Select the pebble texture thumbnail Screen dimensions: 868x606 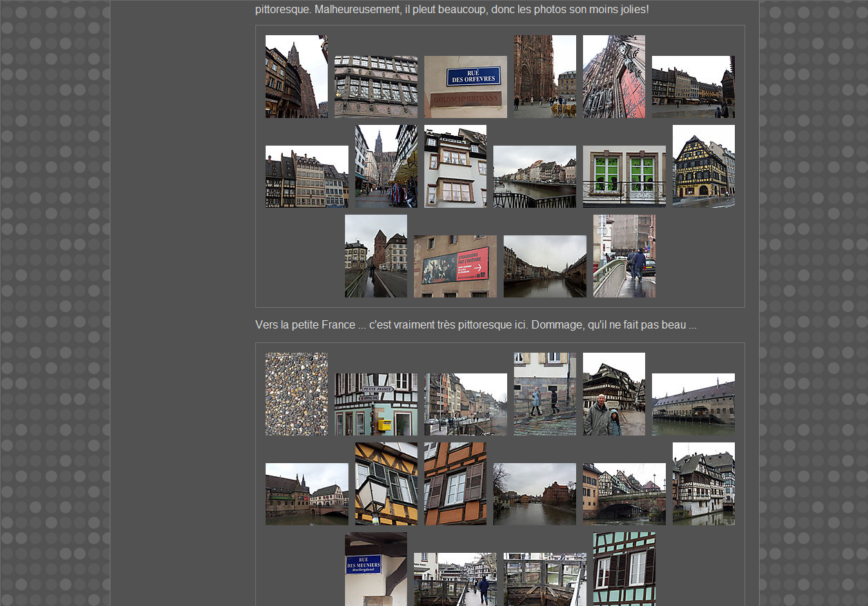pyautogui.click(x=296, y=393)
